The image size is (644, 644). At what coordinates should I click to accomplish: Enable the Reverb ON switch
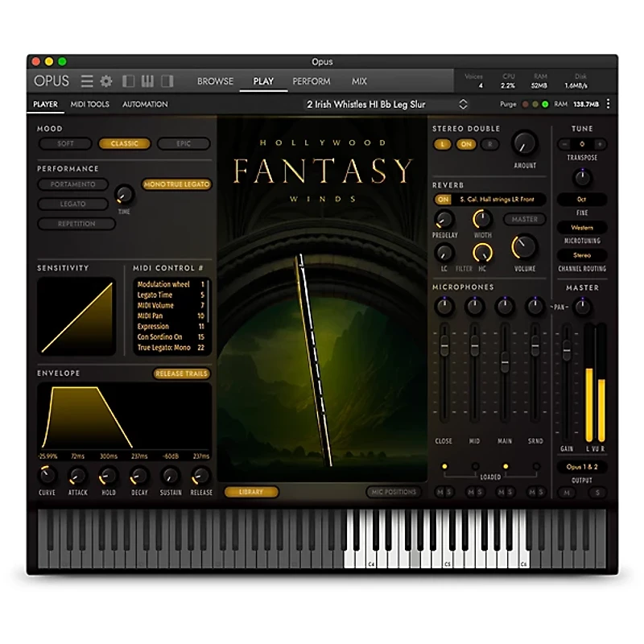(x=444, y=198)
